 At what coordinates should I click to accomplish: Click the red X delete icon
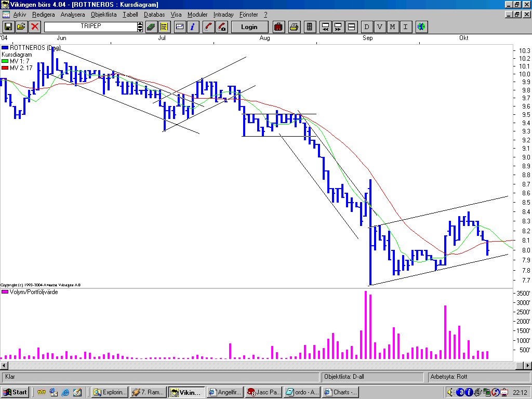pyautogui.click(x=35, y=27)
